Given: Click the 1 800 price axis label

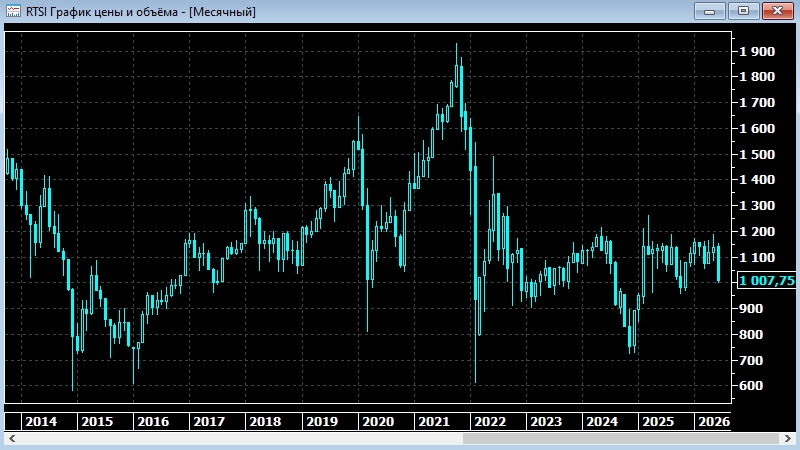Looking at the screenshot, I should click(x=757, y=77).
